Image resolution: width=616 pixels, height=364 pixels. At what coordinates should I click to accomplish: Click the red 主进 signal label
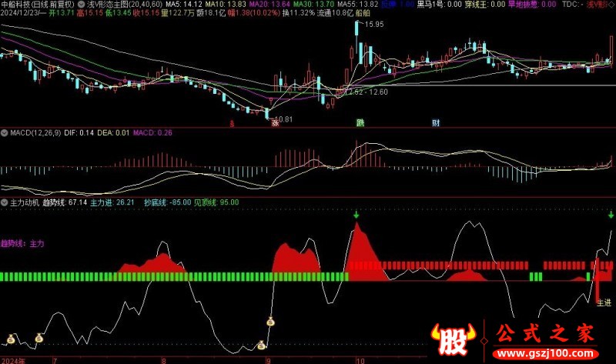pyautogui.click(x=604, y=303)
